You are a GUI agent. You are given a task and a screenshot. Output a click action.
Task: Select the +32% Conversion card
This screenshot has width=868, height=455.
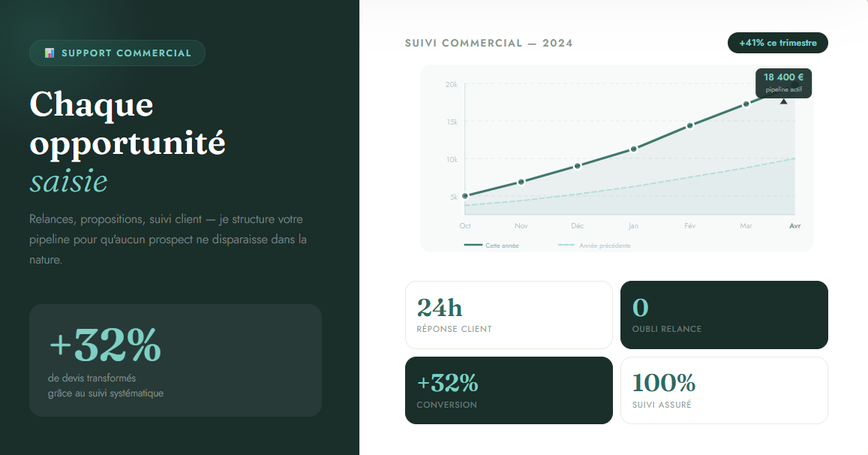tap(509, 390)
